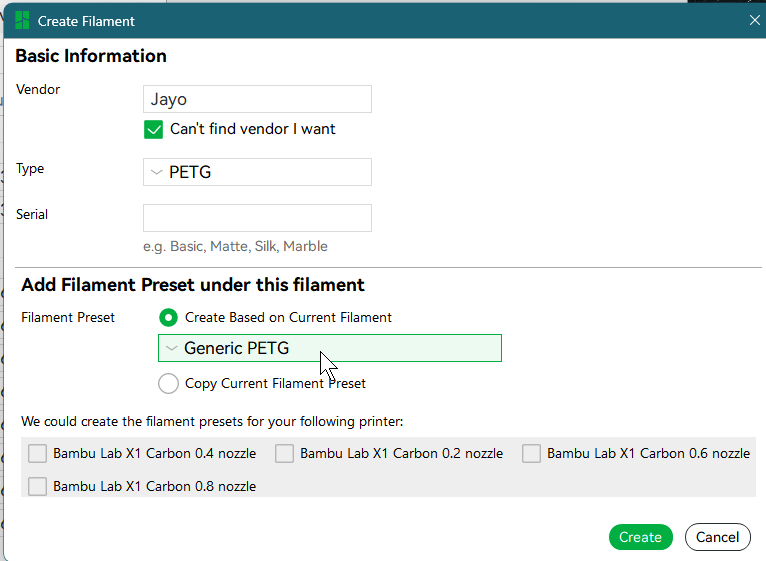Click the Bambu Studio logo icon in title bar
Viewport: 766px width, 561px height.
click(22, 21)
